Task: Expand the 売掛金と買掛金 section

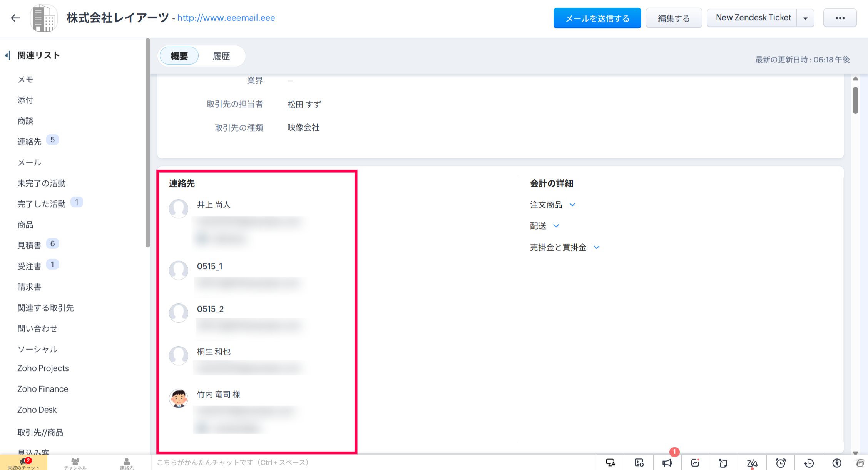Action: (597, 247)
